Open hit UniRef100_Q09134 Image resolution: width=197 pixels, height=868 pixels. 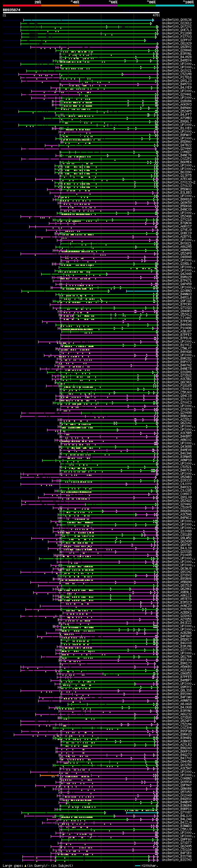(x=176, y=20)
